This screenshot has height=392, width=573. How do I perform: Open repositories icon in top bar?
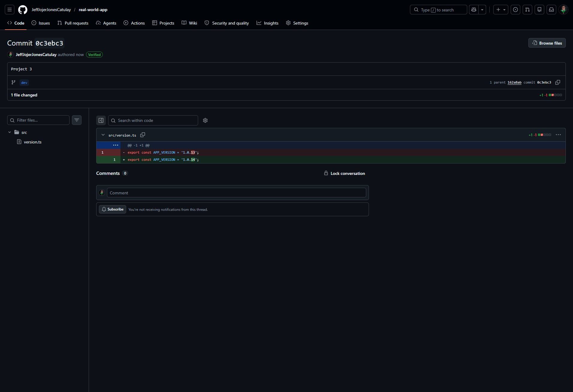[x=539, y=10]
